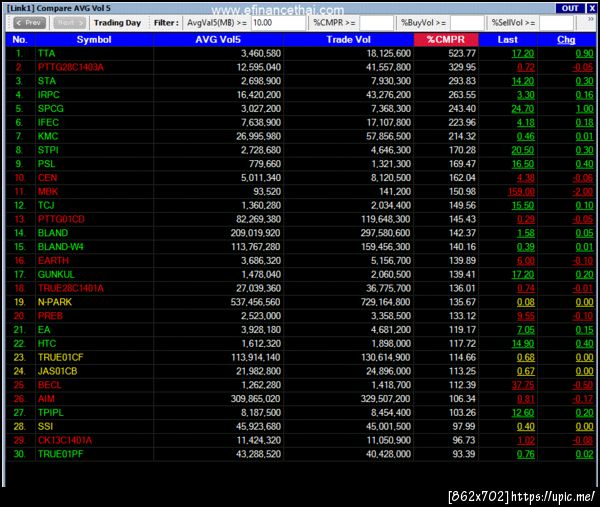Viewport: 600px width, 507px height.
Task: Select the IRPC symbol
Action: (x=49, y=95)
